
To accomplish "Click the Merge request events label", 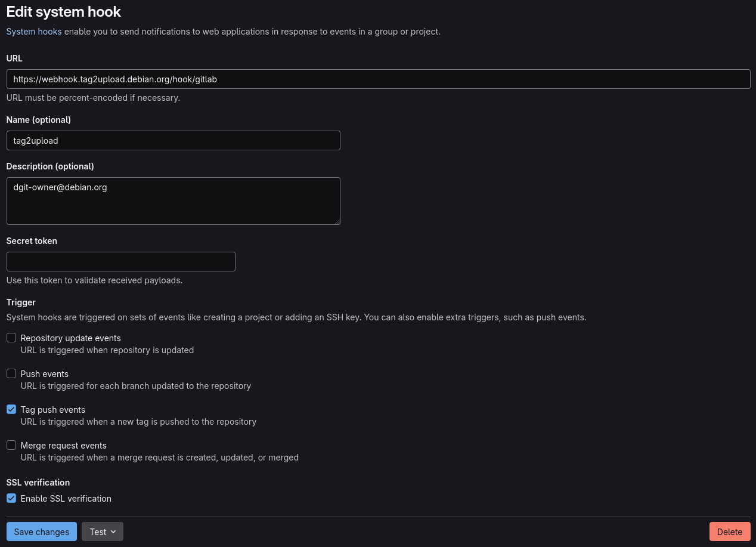I will (64, 446).
